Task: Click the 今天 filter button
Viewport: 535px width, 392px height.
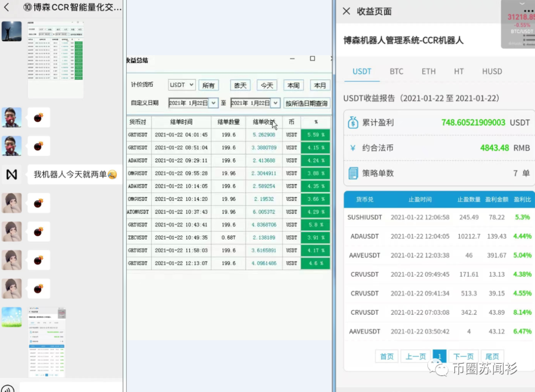Action: pos(267,85)
